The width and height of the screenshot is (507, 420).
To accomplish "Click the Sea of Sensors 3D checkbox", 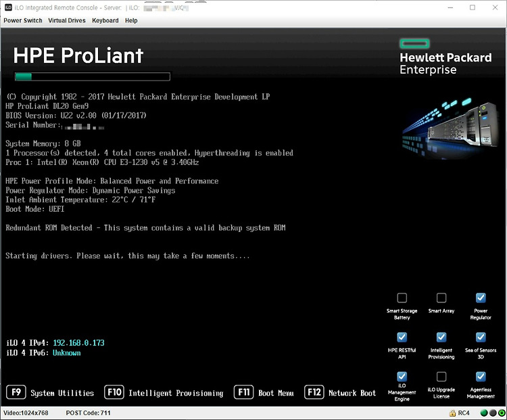I will tap(481, 337).
